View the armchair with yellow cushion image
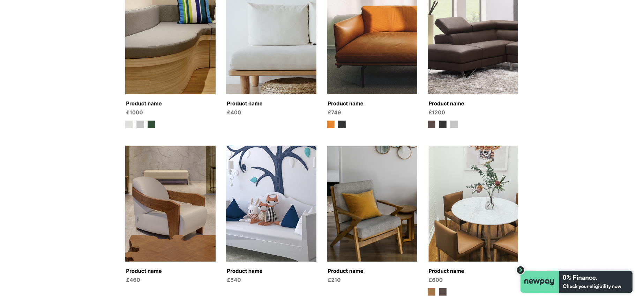 coord(372,204)
